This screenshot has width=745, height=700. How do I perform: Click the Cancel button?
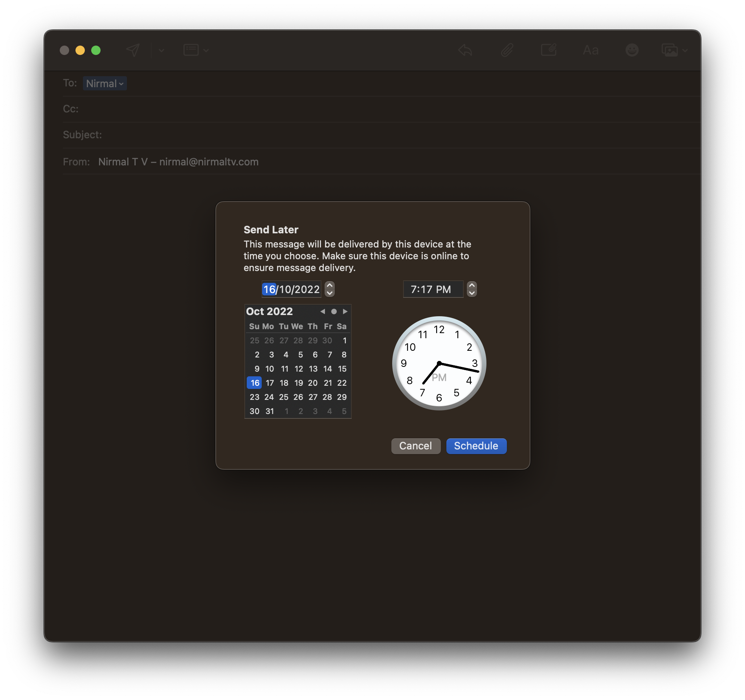click(416, 446)
